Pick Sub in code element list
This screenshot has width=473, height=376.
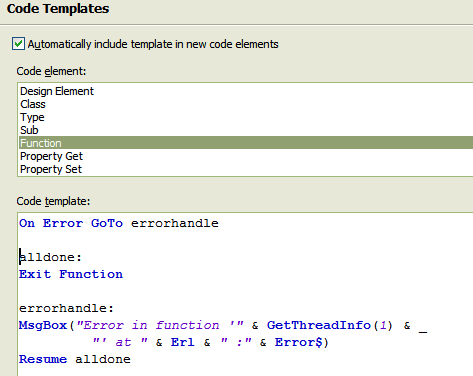pos(246,130)
